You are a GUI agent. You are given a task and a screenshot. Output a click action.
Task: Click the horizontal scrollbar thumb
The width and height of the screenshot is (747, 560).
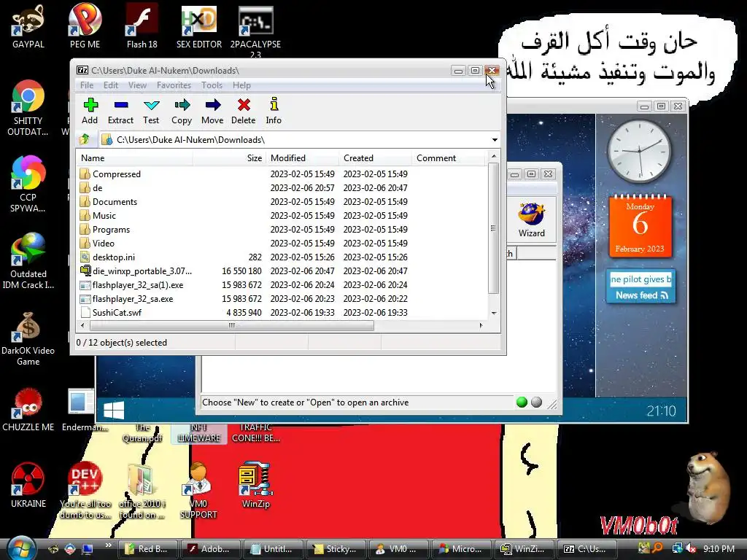point(231,326)
